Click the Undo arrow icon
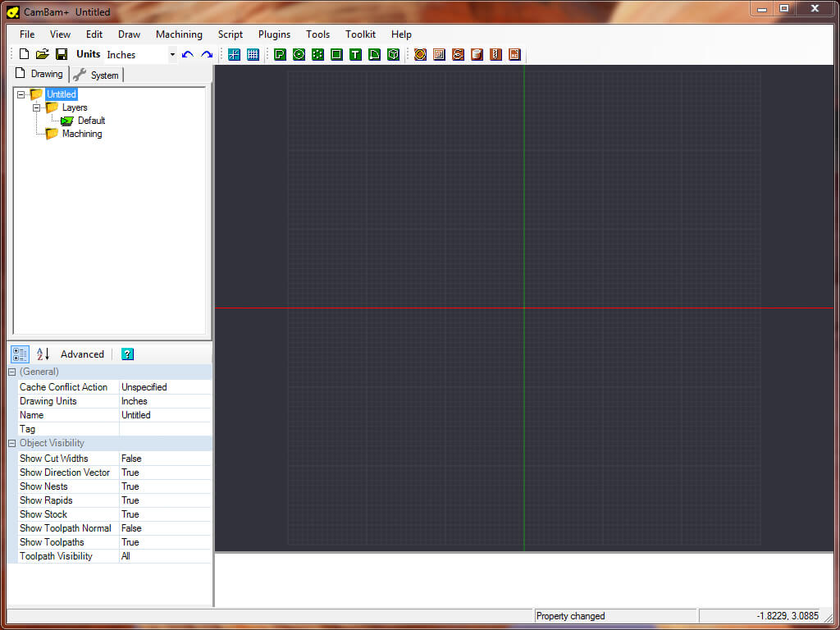This screenshot has height=630, width=840. coord(188,54)
